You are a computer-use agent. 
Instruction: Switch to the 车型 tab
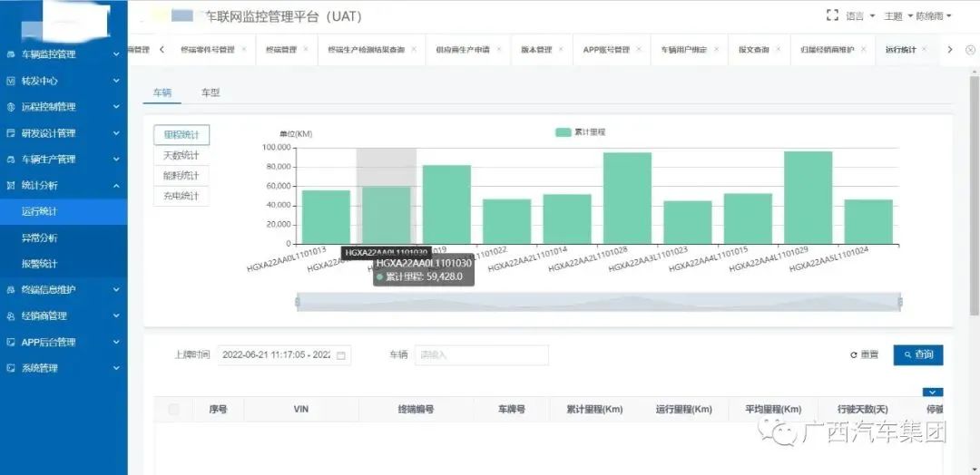pyautogui.click(x=211, y=93)
